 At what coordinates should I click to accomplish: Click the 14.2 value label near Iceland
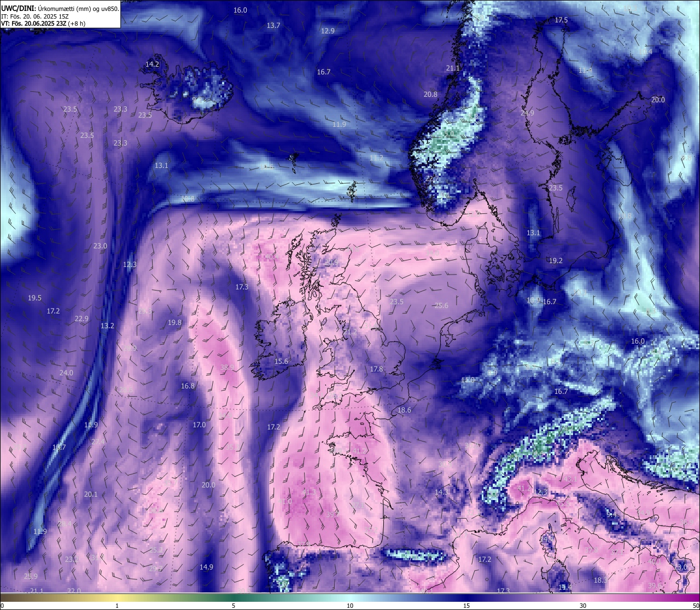click(152, 65)
